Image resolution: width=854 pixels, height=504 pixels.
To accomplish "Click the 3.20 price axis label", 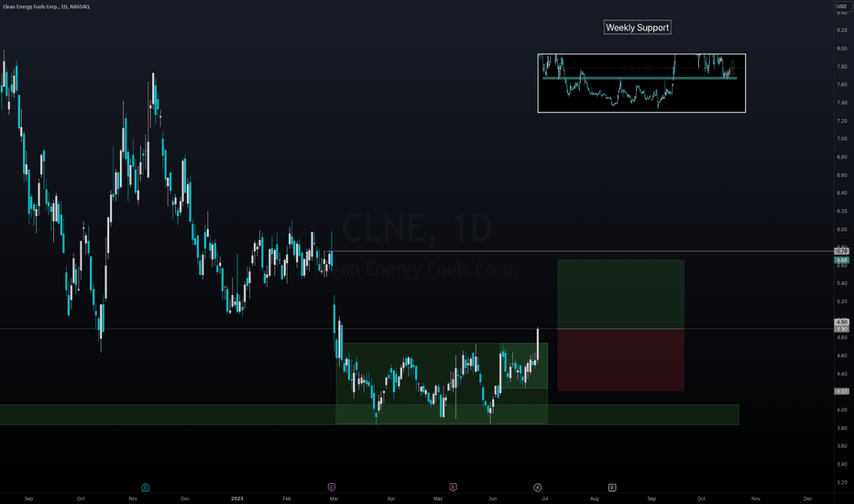I will pyautogui.click(x=841, y=482).
